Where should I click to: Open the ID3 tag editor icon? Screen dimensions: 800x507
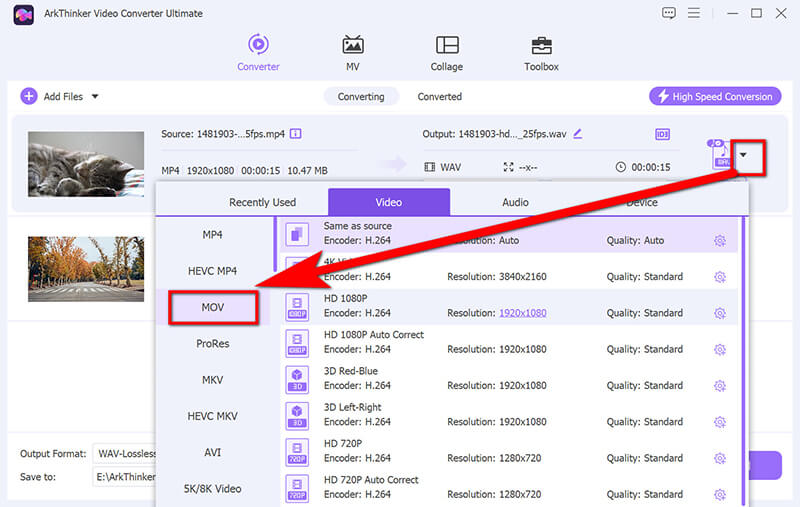point(662,134)
